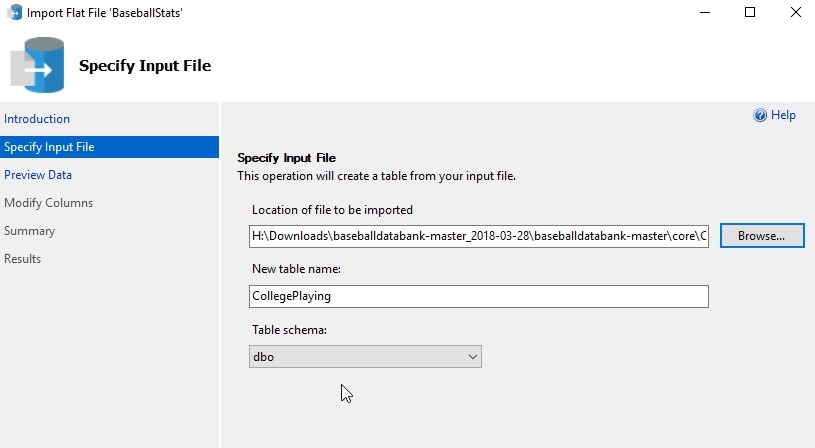Open the Help link

pyautogui.click(x=783, y=116)
